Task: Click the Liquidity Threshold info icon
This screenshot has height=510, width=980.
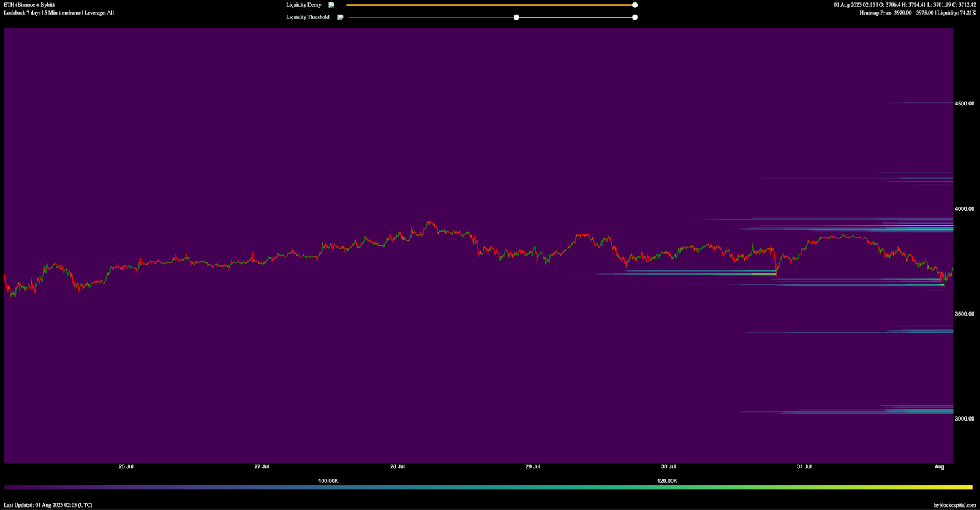Action: coord(341,17)
